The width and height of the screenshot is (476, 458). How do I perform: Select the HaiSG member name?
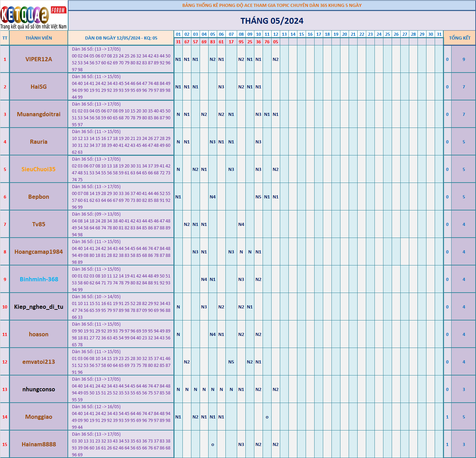(x=39, y=87)
